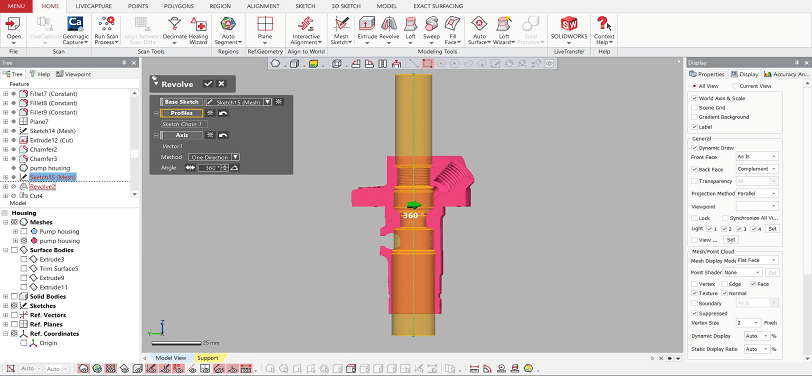Open the Base Sketch dropdown

pos(238,102)
